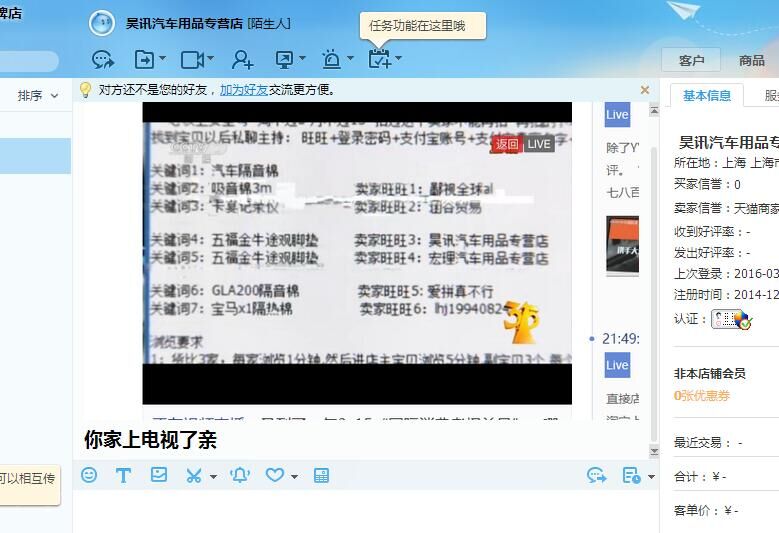Open the calculator icon in input toolbar

[321, 475]
